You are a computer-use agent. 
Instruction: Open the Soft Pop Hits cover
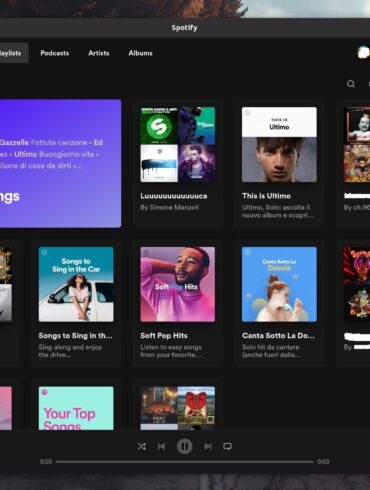[x=178, y=284]
